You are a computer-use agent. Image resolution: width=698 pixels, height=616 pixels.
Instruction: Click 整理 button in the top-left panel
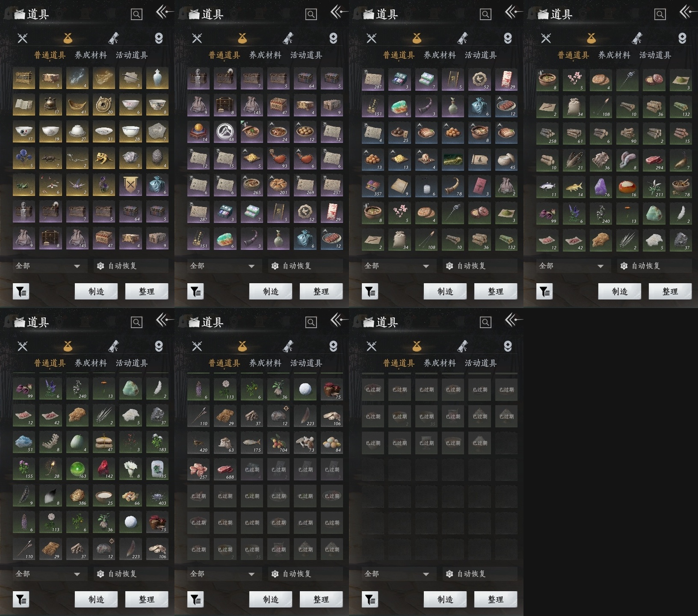coord(147,291)
